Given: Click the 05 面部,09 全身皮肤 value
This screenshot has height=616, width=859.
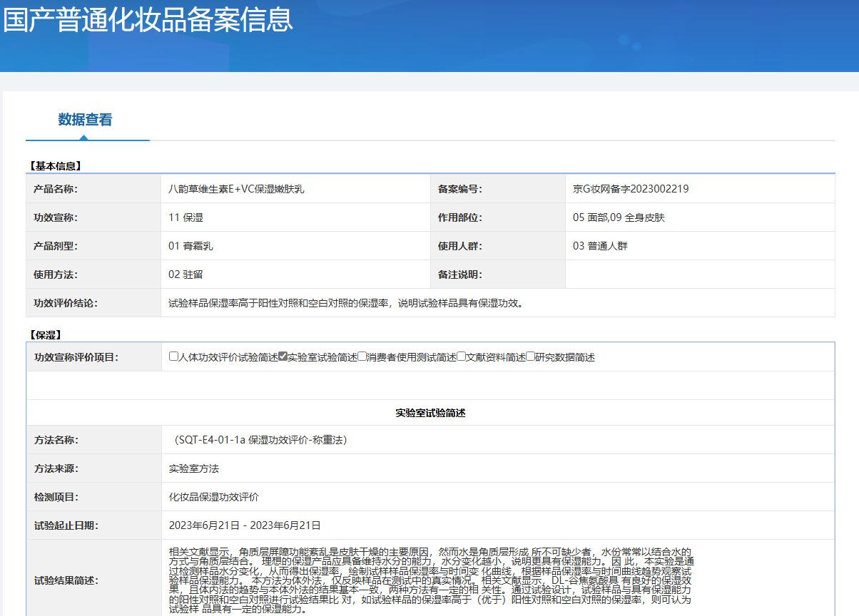Looking at the screenshot, I should (x=619, y=217).
